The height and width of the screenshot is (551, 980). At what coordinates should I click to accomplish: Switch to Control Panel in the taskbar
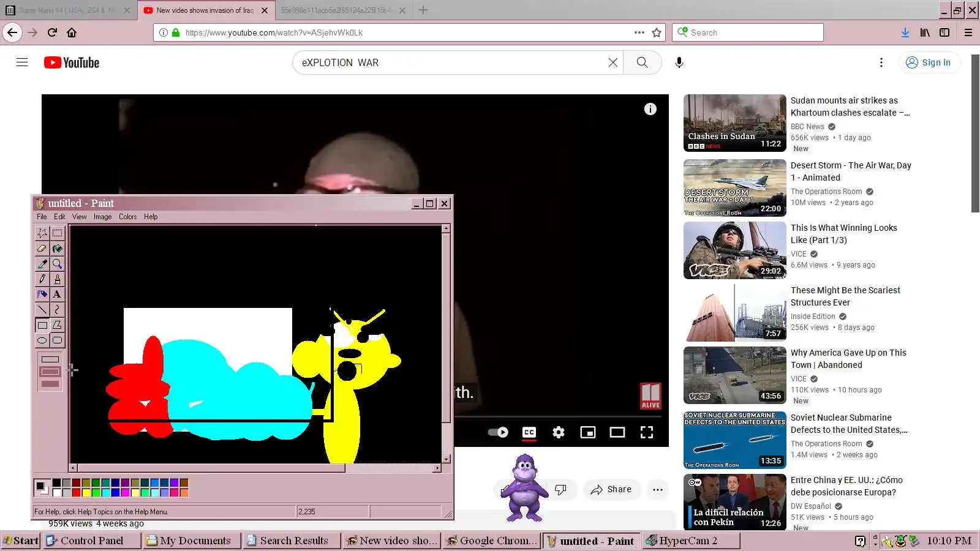coord(92,541)
